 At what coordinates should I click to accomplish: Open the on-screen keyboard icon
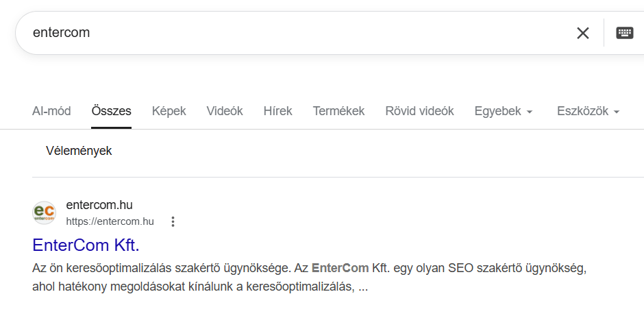click(624, 33)
